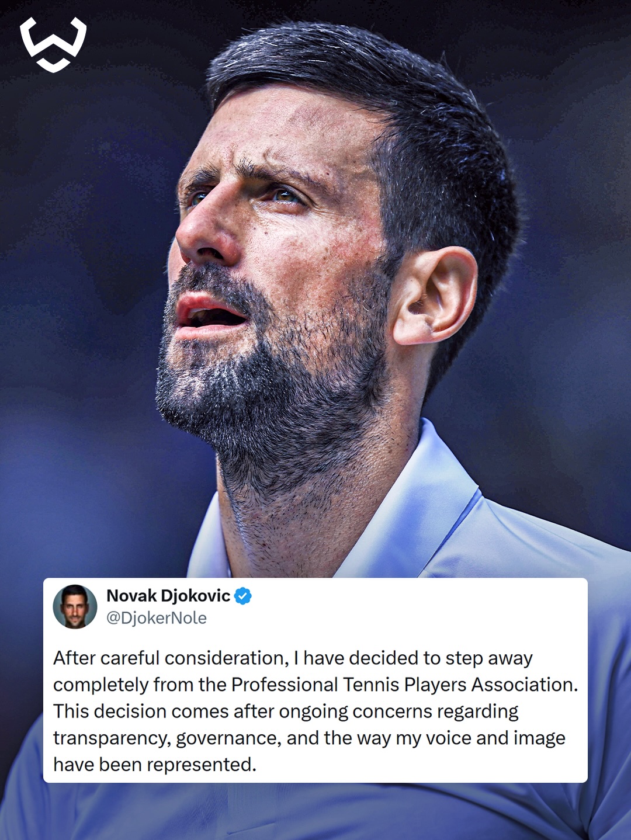The image size is (631, 840).
Task: Click the man's eye in the photo
Action: 284,195
